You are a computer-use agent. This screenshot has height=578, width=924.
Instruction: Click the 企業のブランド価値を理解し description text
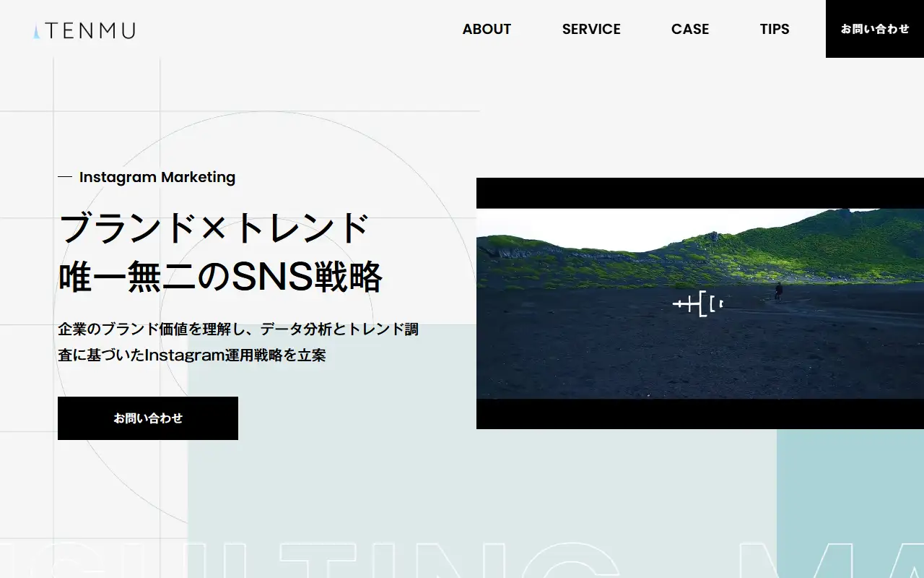point(238,342)
